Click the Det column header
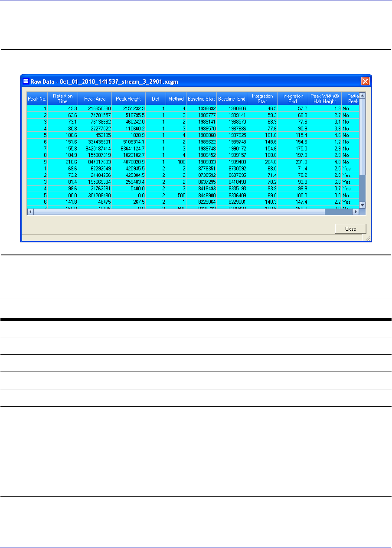Screen dimensions: 392x548 click(155, 99)
